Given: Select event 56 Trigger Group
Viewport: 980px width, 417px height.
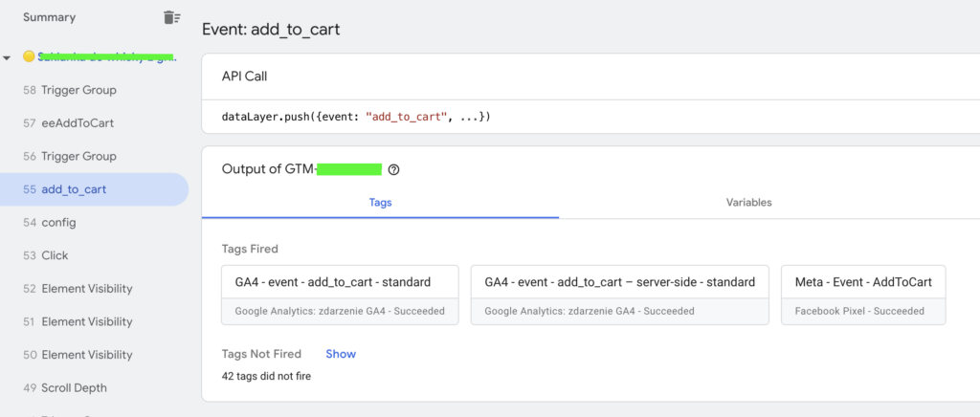Looking at the screenshot, I should pos(78,156).
